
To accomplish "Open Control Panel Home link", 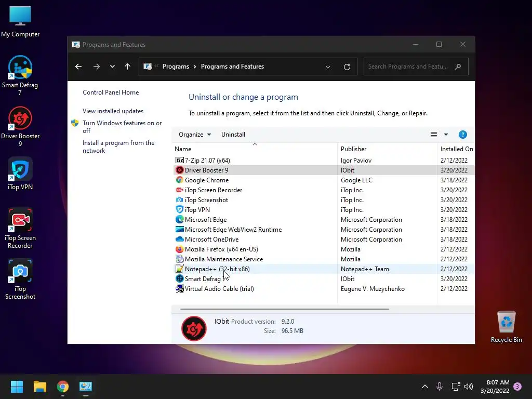I will click(111, 92).
